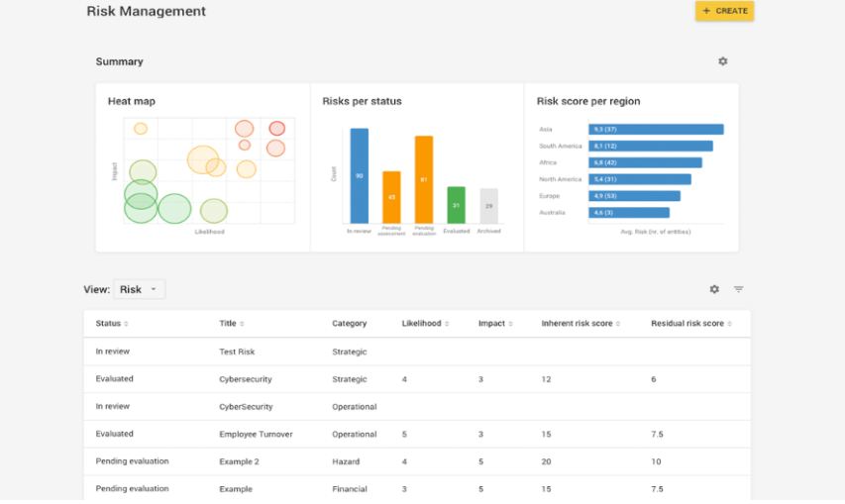Open the View dropdown set to Risk
Image resolution: width=845 pixels, height=504 pixels.
point(139,289)
